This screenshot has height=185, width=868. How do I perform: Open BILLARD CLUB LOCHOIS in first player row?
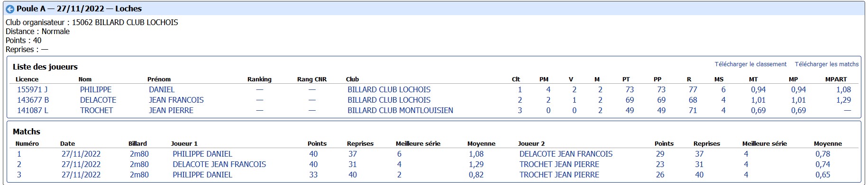tap(389, 89)
